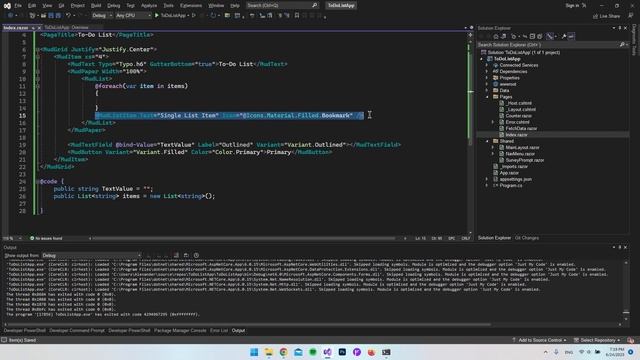
Task: Click the Undo arrow in main toolbar
Action: [x=68, y=16]
